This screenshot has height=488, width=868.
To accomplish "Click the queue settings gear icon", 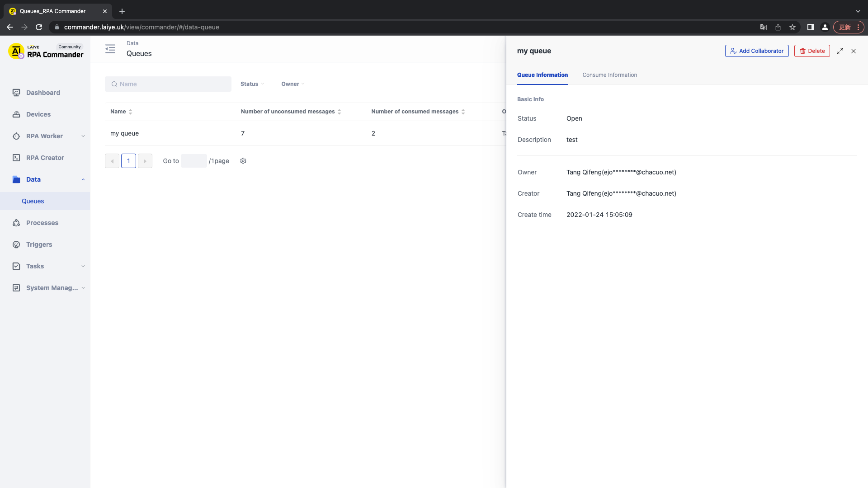I will [x=243, y=161].
